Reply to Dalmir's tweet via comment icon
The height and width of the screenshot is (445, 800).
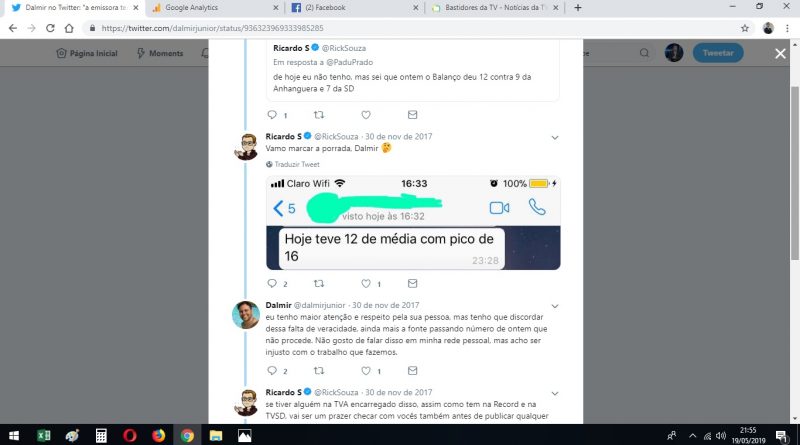pos(272,370)
